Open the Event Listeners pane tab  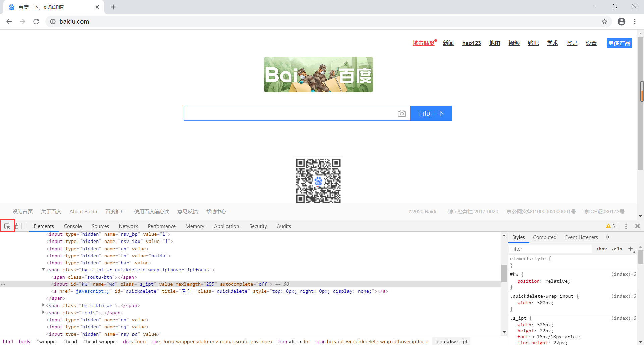pyautogui.click(x=581, y=237)
